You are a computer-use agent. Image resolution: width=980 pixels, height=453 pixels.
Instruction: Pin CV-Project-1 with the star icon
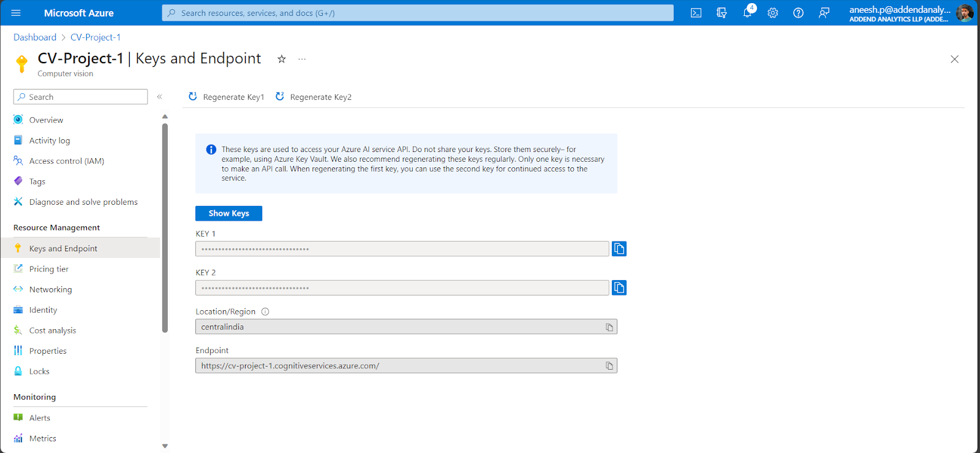[282, 59]
